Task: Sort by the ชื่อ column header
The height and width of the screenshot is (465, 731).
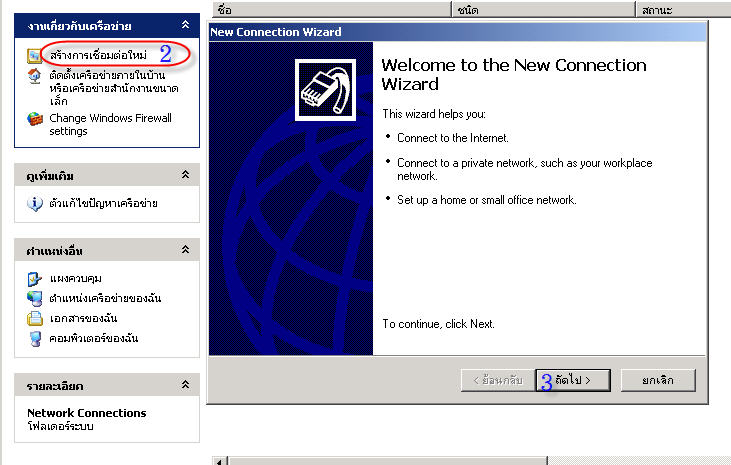Action: [331, 9]
